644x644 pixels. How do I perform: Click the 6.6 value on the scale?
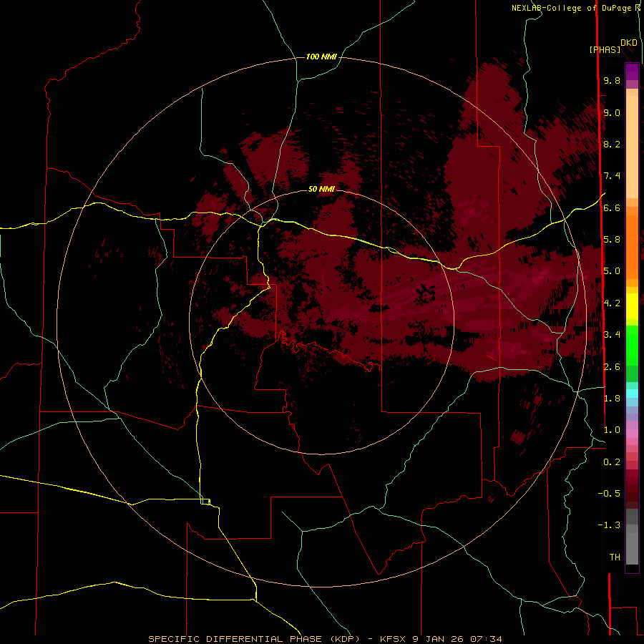tap(612, 208)
